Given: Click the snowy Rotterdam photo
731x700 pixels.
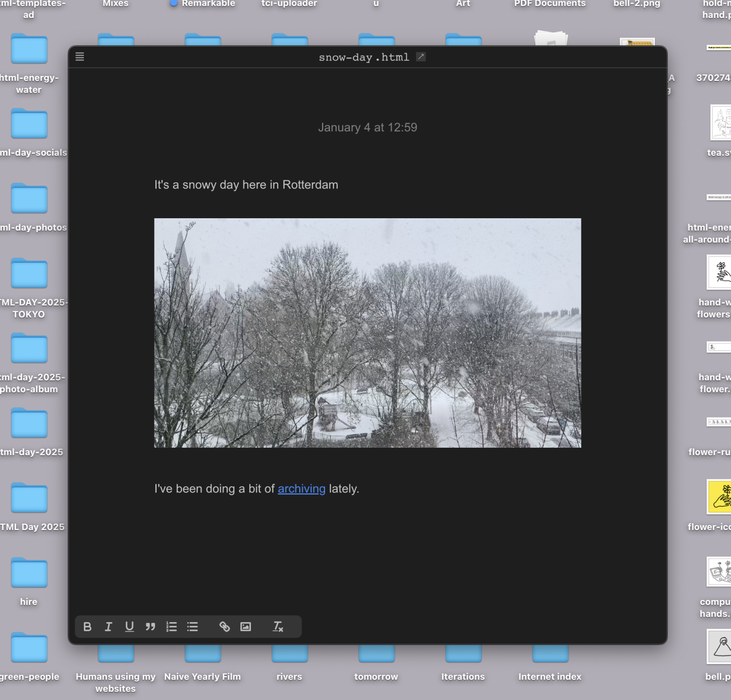Looking at the screenshot, I should (367, 333).
